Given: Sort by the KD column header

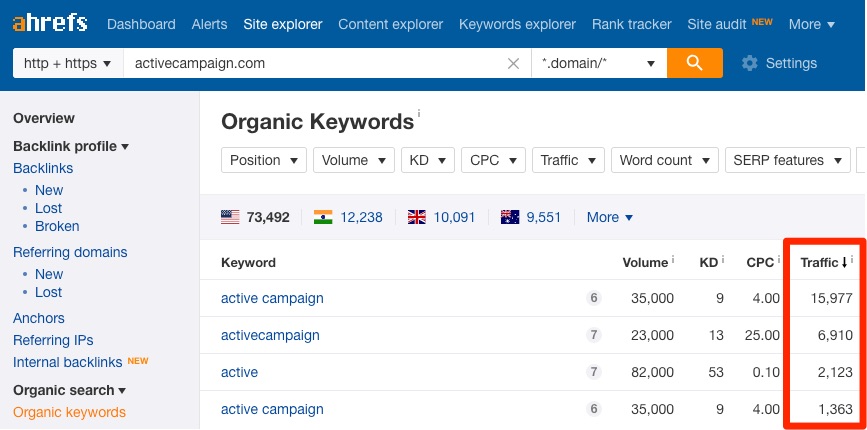Looking at the screenshot, I should (708, 263).
